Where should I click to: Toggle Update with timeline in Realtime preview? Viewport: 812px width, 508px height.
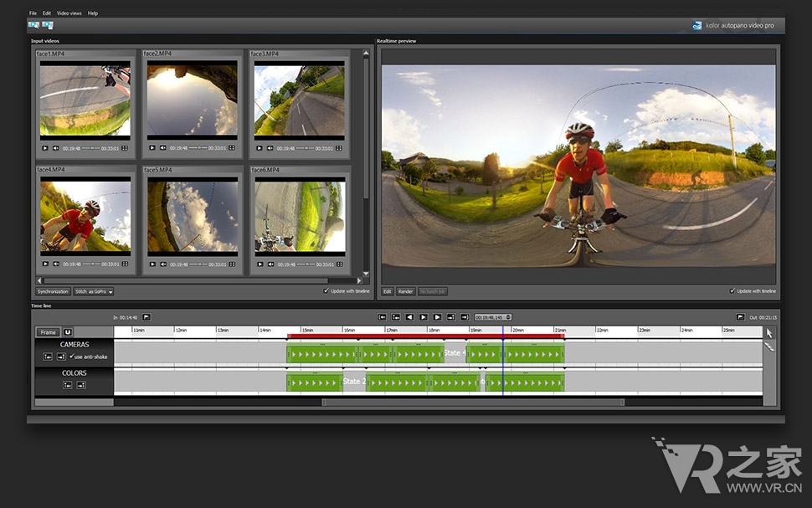tap(732, 291)
